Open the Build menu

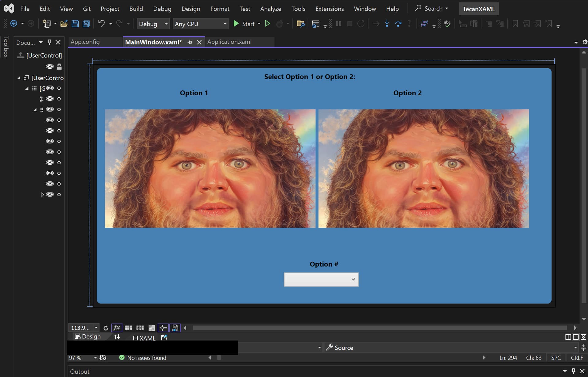pyautogui.click(x=136, y=9)
